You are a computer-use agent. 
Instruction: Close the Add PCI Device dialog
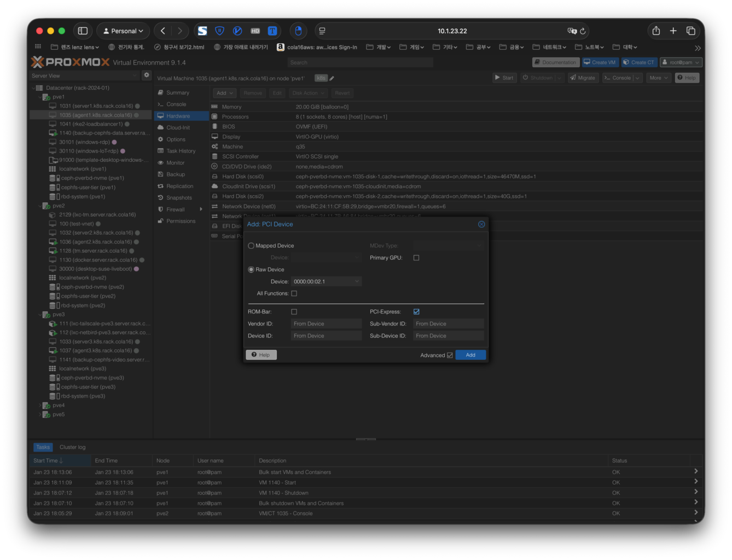pyautogui.click(x=481, y=224)
